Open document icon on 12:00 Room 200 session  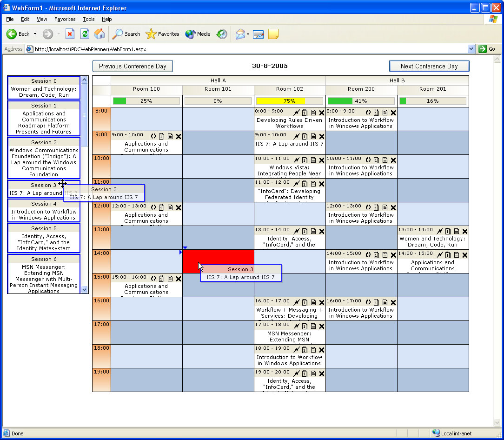point(385,207)
